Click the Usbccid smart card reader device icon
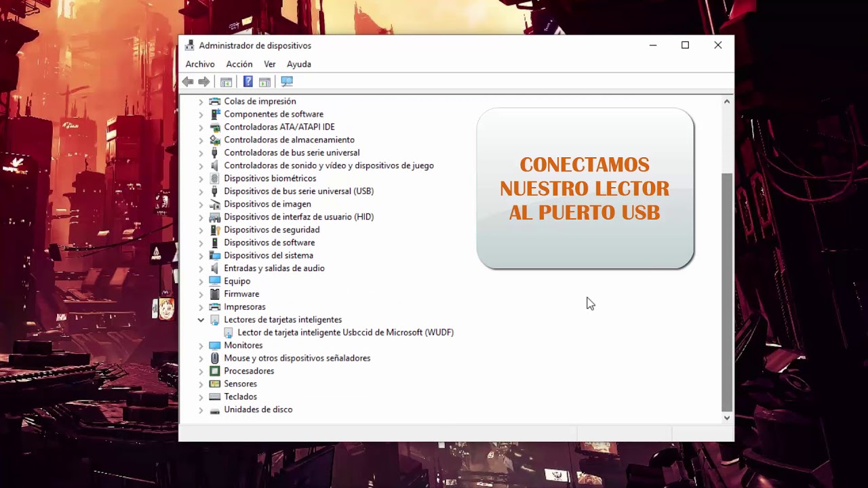 pyautogui.click(x=229, y=332)
